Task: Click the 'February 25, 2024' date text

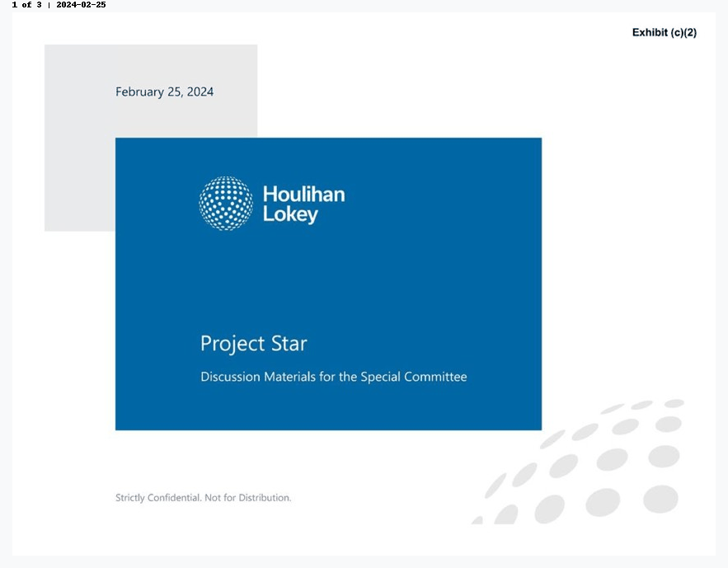Action: coord(164,92)
